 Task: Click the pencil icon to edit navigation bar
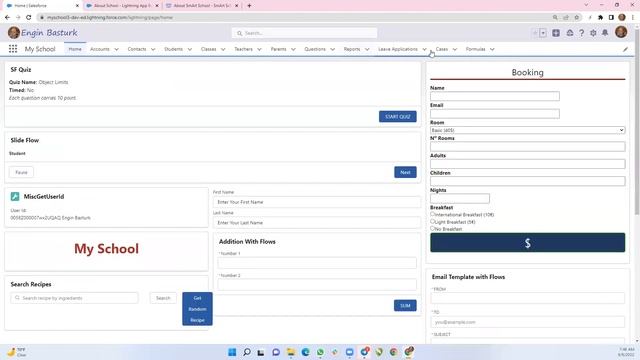[625, 49]
